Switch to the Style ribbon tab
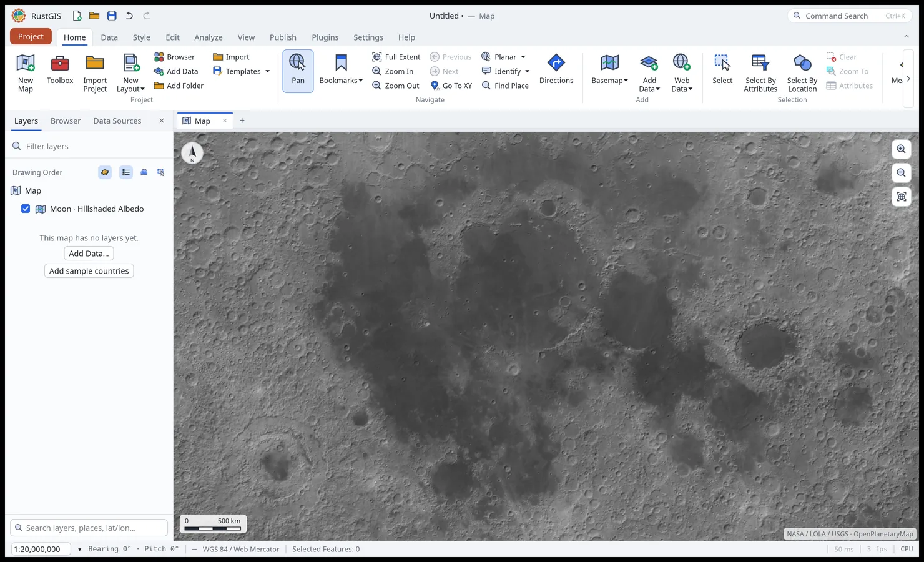 142,37
